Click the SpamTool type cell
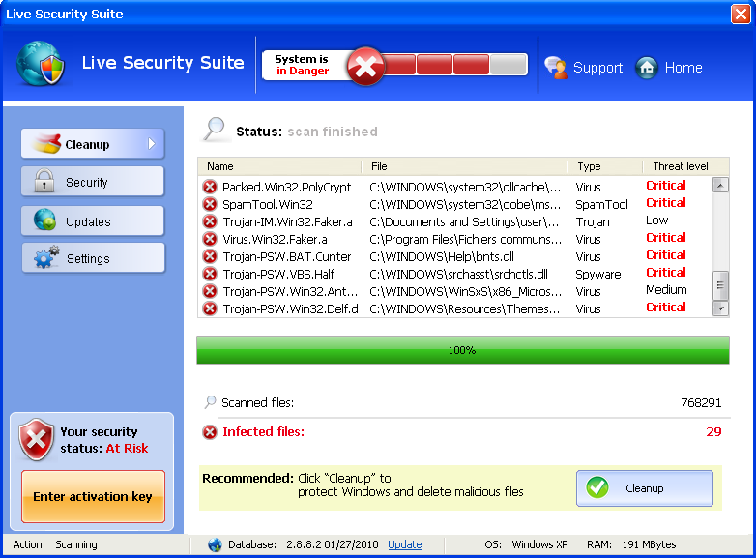 [601, 204]
